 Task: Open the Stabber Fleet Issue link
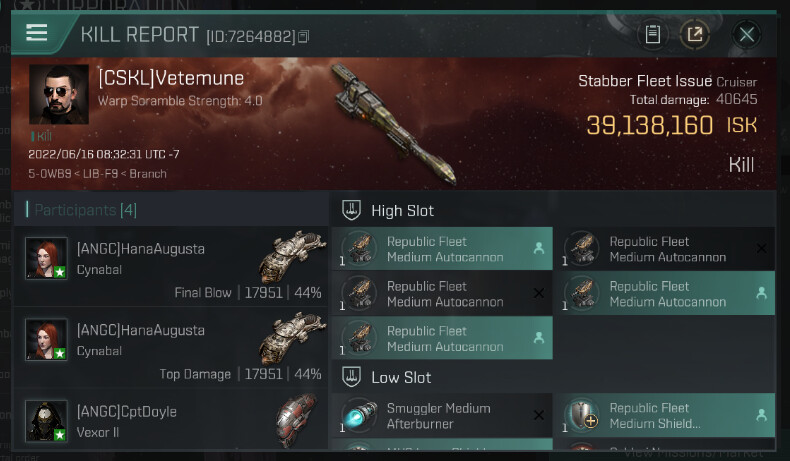tap(645, 81)
